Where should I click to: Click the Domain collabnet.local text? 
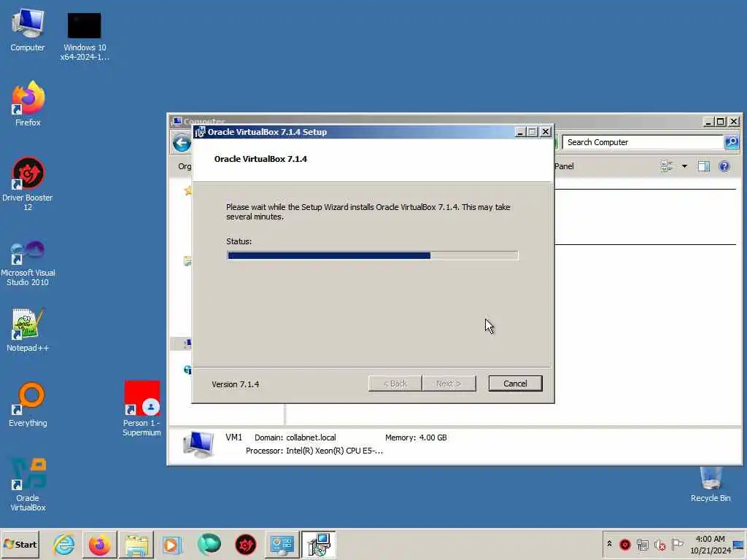[295, 437]
